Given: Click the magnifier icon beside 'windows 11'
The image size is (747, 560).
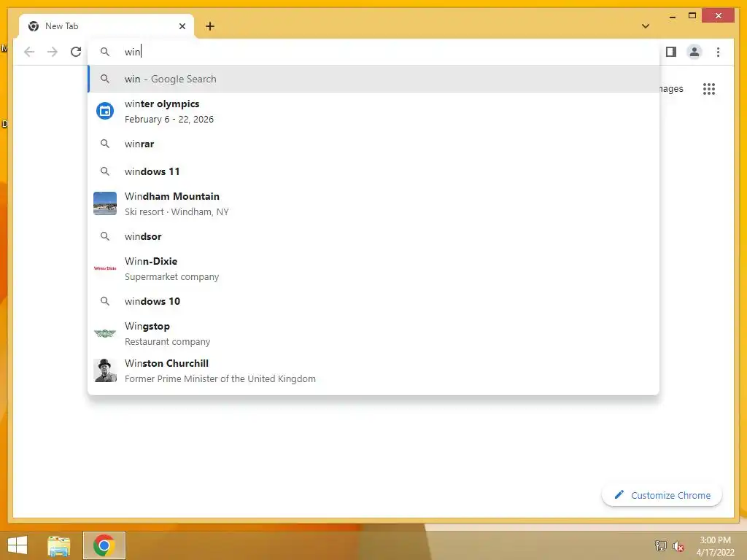Looking at the screenshot, I should [105, 171].
